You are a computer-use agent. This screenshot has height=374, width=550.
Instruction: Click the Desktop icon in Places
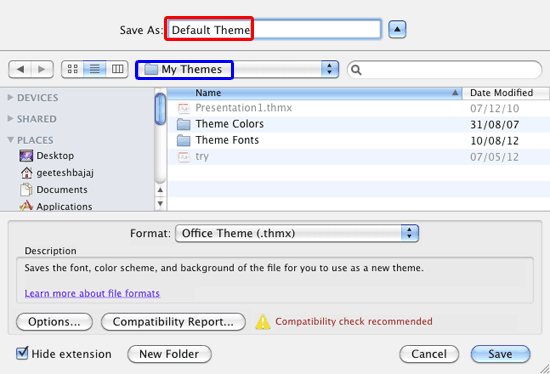coord(26,156)
